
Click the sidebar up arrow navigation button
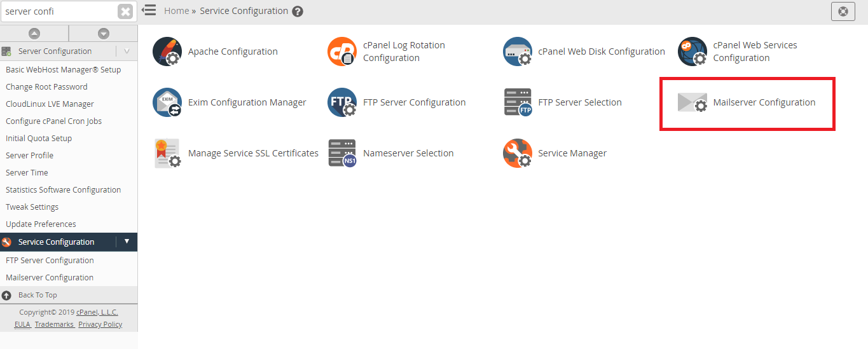tap(34, 34)
